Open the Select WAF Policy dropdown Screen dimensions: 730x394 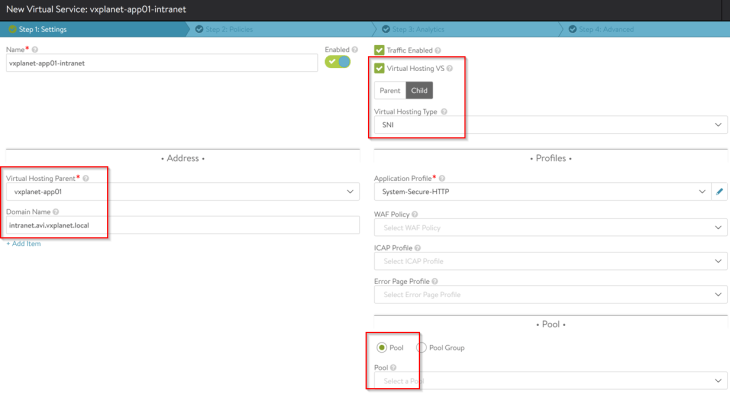pos(550,228)
